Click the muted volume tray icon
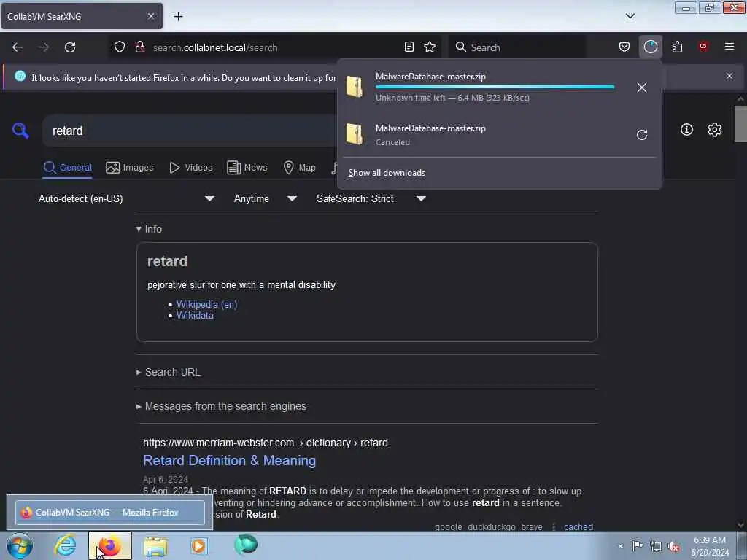This screenshot has height=560, width=747. pos(673,547)
